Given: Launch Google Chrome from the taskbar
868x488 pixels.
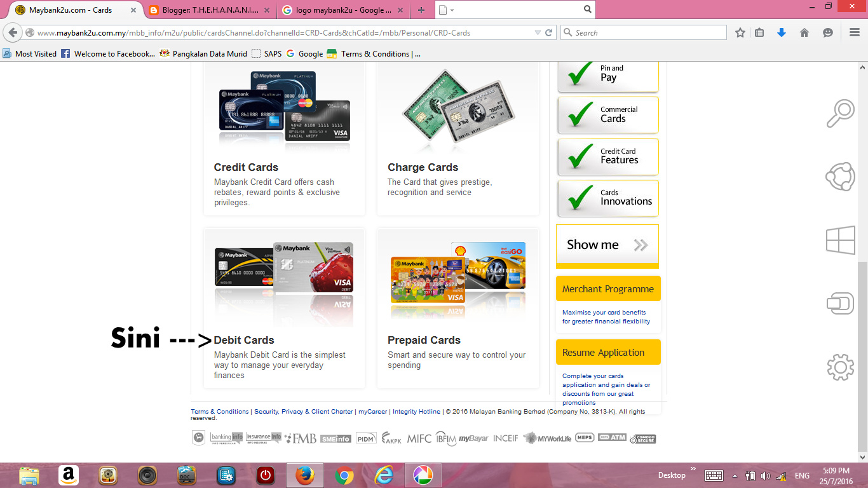Looking at the screenshot, I should (344, 475).
